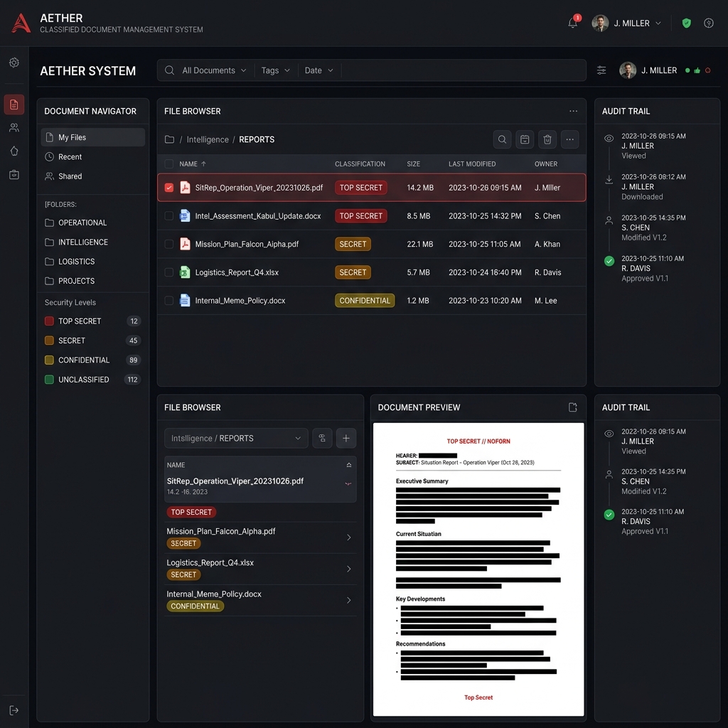Click the add plus button in lower File Browser
The image size is (728, 728).
pyautogui.click(x=346, y=438)
